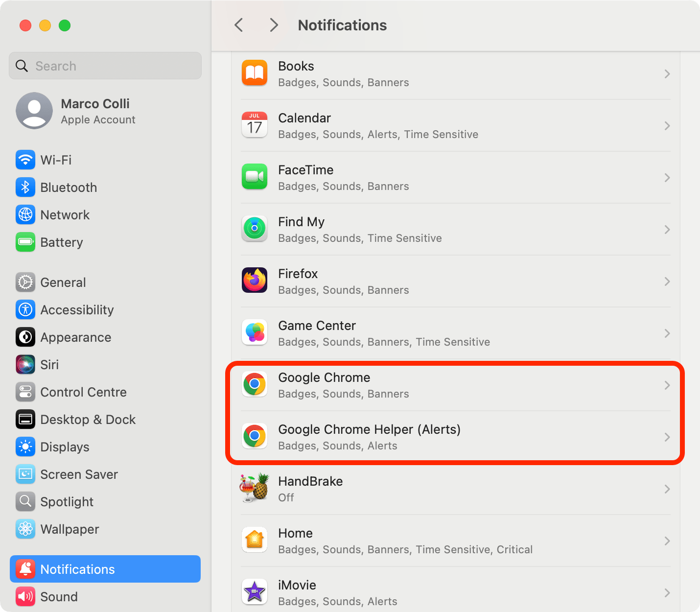
Task: Click the Home app icon
Action: click(255, 540)
